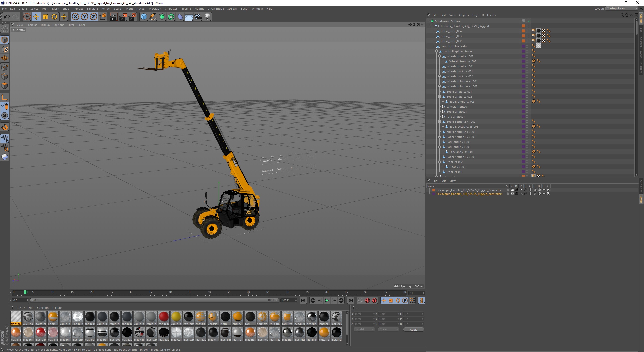This screenshot has width=644, height=352.
Task: Open the World coordinate dropdown
Action: pos(364,329)
